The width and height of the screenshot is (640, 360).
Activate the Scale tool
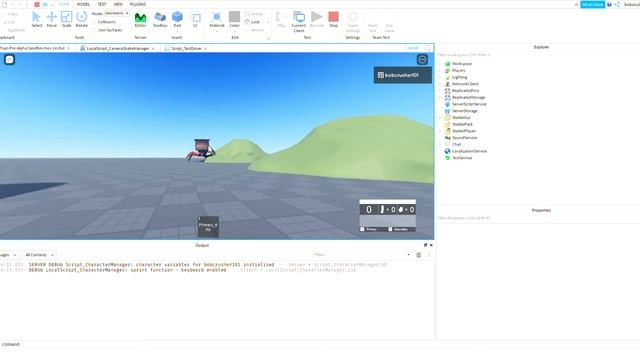(x=67, y=19)
